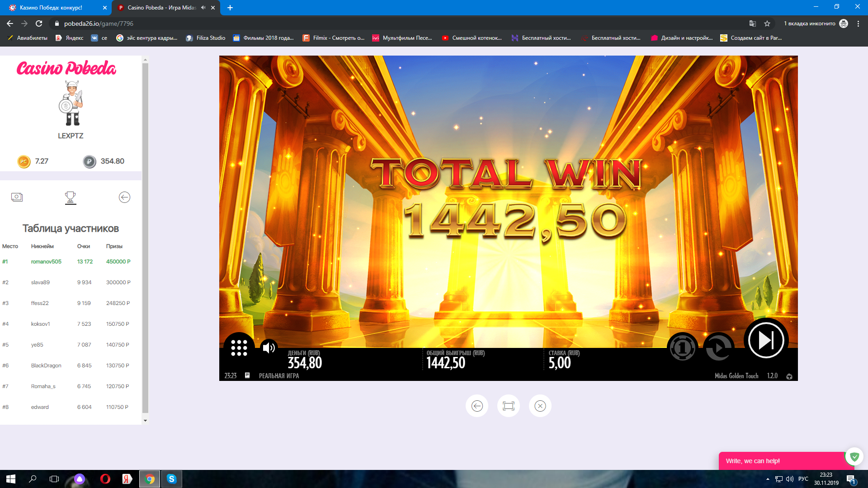Open the cash wallet tab in sidebar
Viewport: 868px width, 488px height.
click(17, 197)
